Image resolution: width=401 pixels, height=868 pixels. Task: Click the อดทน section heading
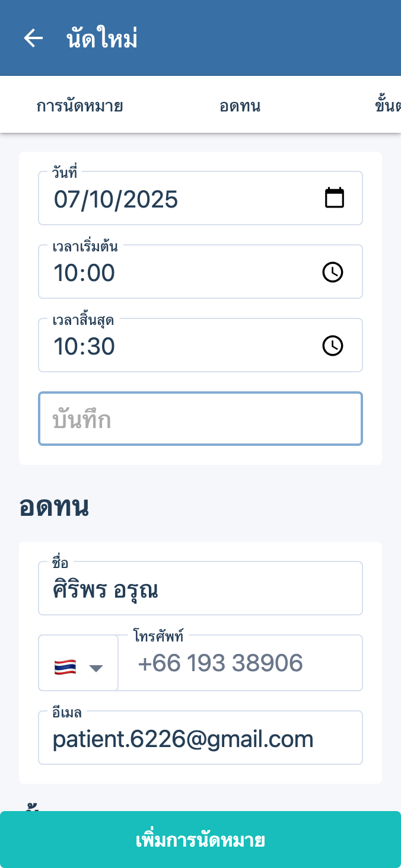pyautogui.click(x=54, y=507)
